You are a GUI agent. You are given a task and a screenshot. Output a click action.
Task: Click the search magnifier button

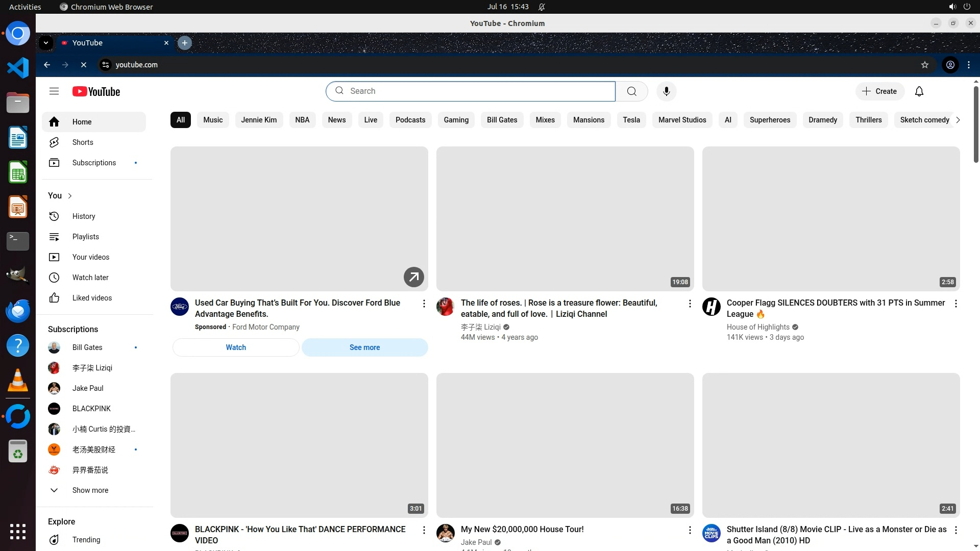pos(631,91)
